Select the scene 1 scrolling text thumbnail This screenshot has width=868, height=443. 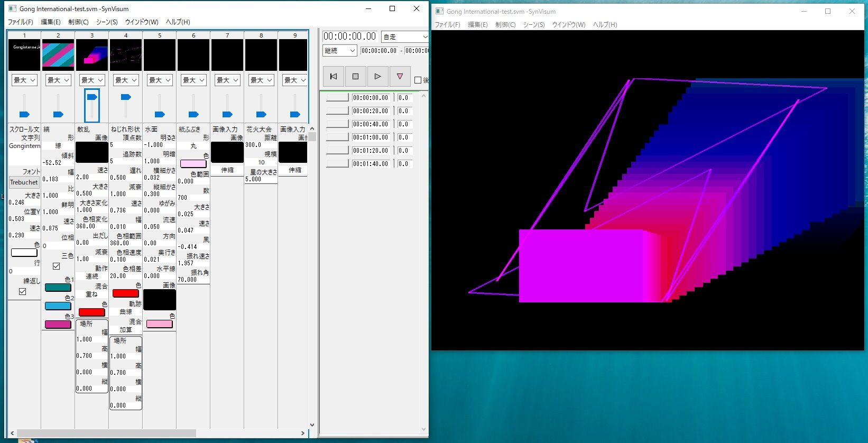24,55
